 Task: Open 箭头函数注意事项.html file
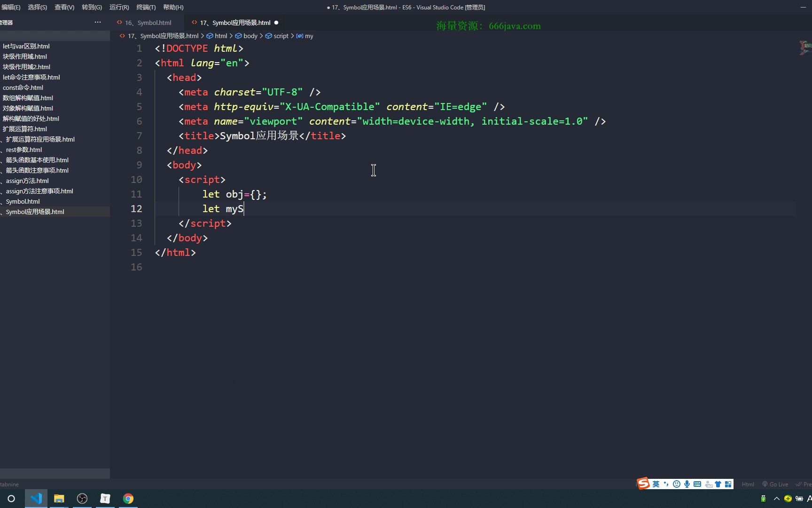click(55, 170)
